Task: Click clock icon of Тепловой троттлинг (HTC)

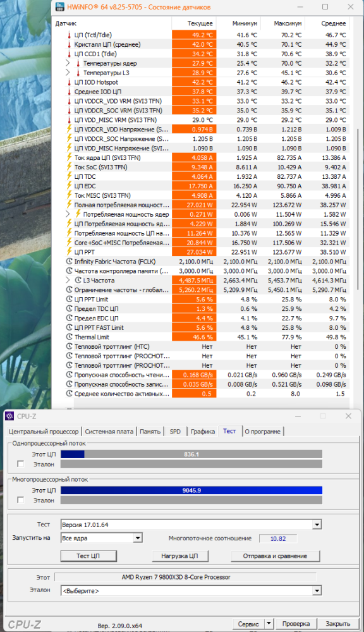Action: [x=70, y=346]
